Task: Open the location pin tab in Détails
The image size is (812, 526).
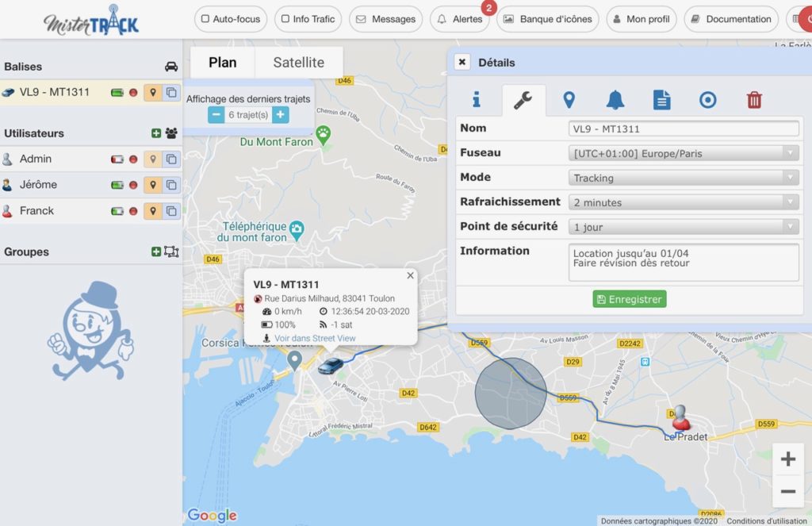Action: (569, 99)
